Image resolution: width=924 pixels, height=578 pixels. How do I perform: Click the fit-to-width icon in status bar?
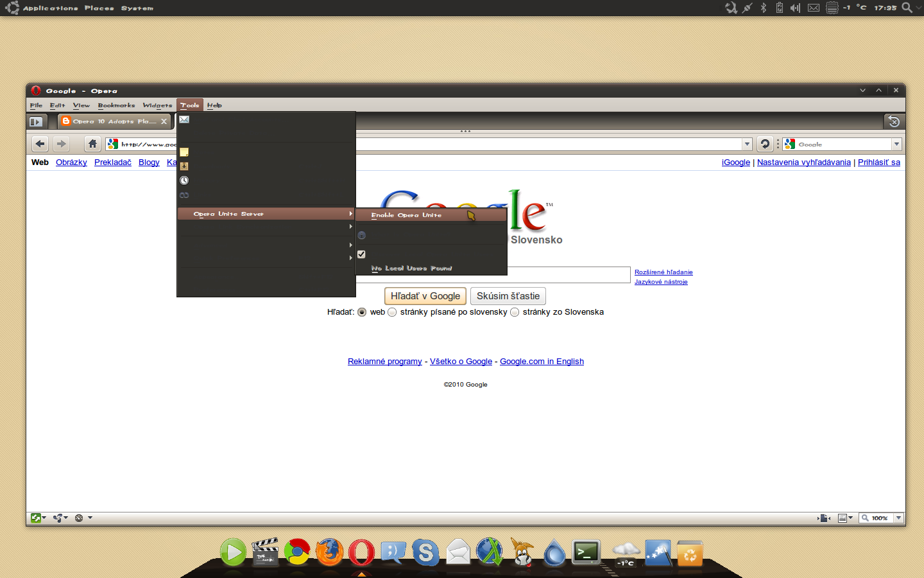click(825, 518)
